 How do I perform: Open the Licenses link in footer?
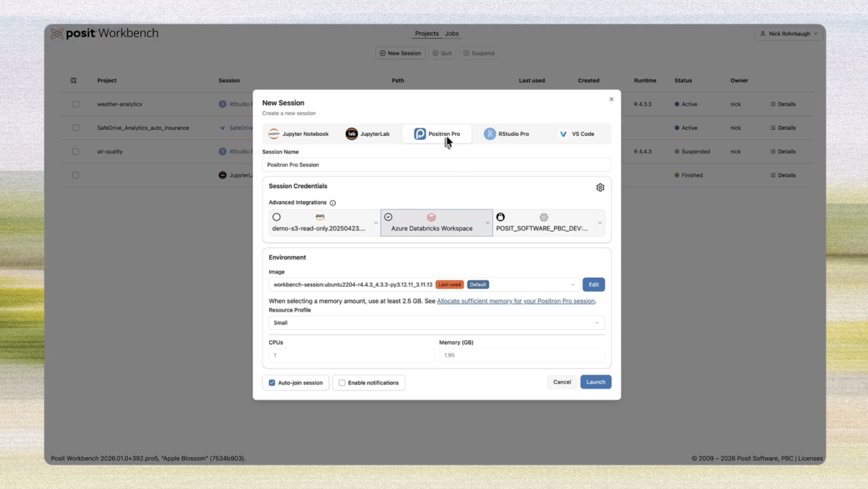[x=810, y=458]
